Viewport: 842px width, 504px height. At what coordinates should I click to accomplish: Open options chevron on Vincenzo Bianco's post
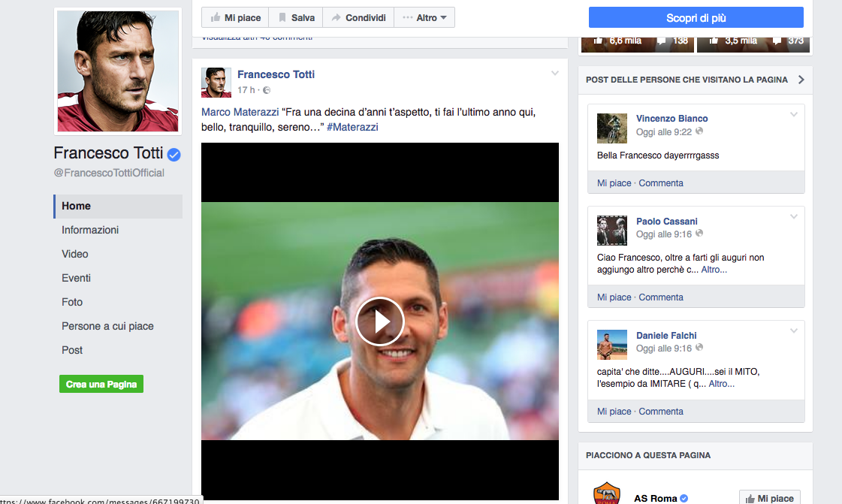pyautogui.click(x=794, y=115)
